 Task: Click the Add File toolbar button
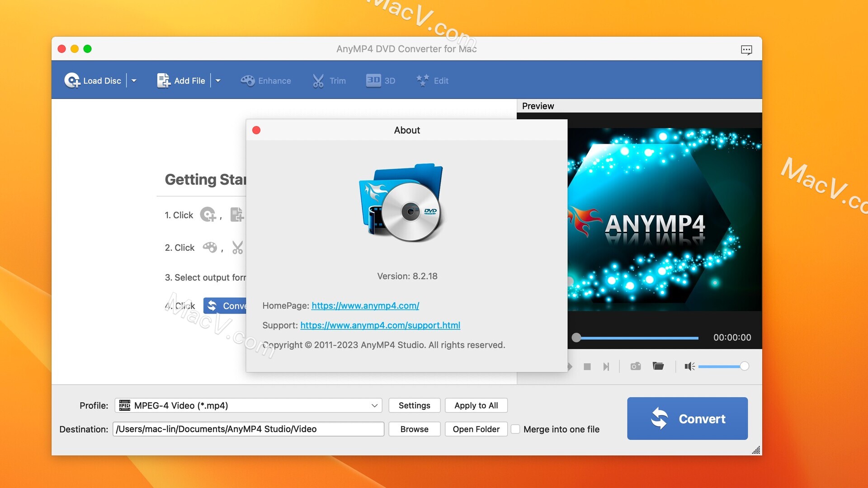[x=181, y=80]
